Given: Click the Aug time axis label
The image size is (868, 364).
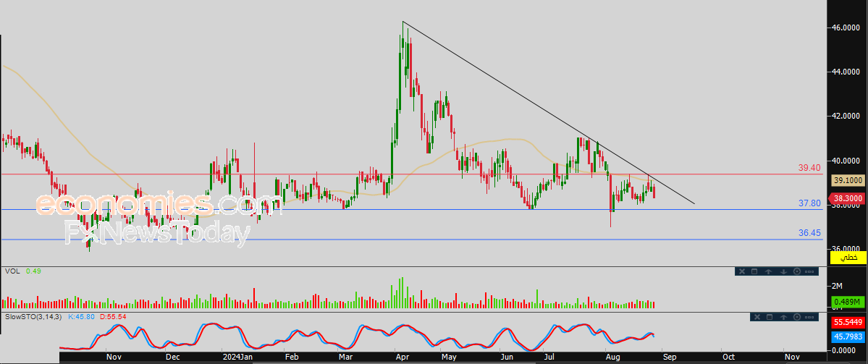Looking at the screenshot, I should point(612,357).
